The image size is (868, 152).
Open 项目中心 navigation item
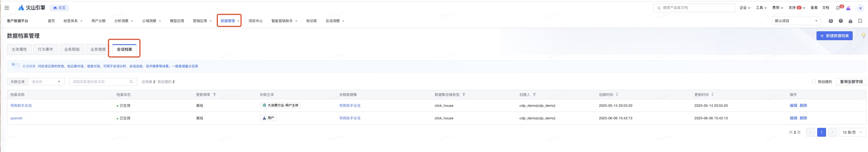point(255,21)
